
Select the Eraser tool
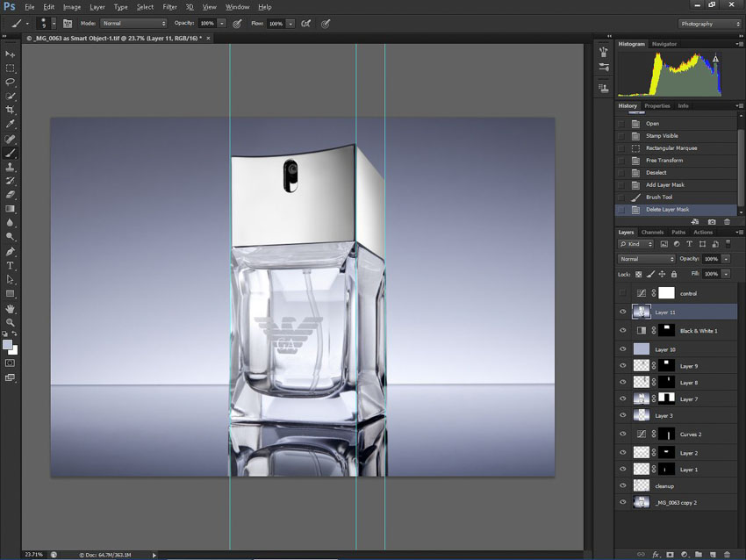pyautogui.click(x=10, y=195)
